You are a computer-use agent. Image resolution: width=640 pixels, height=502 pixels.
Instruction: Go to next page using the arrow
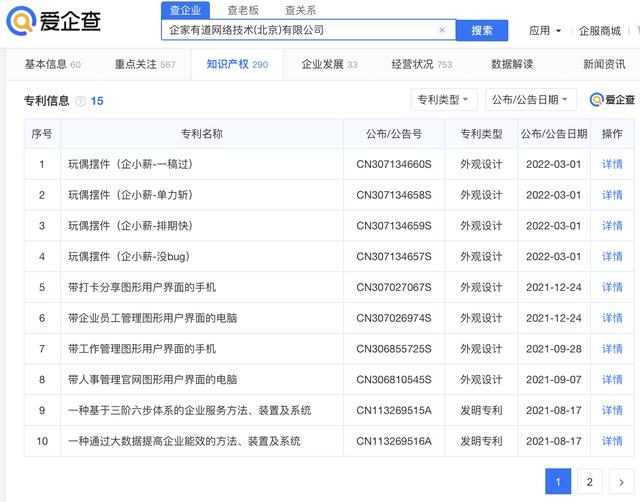[x=621, y=482]
